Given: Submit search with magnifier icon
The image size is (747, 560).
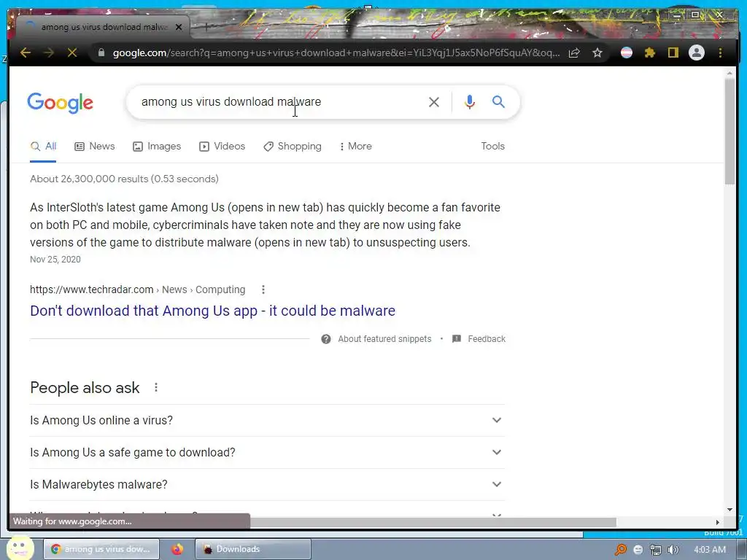Looking at the screenshot, I should pyautogui.click(x=498, y=101).
